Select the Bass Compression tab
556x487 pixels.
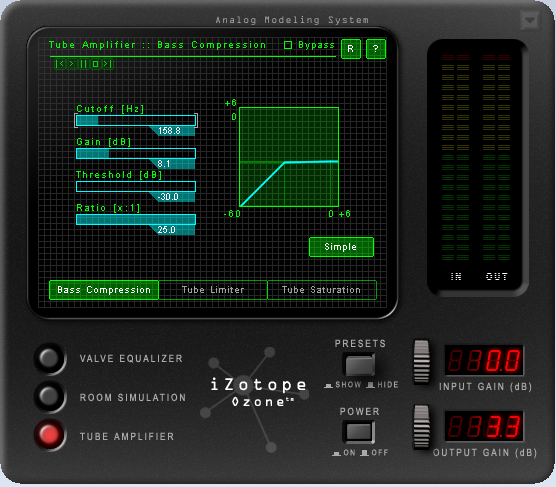coord(104,290)
